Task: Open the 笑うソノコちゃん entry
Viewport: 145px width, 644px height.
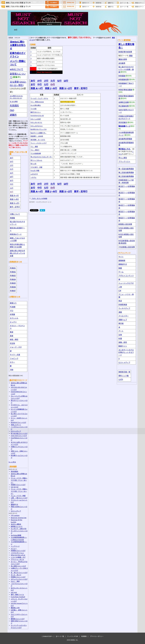Action: pyautogui.click(x=36, y=160)
